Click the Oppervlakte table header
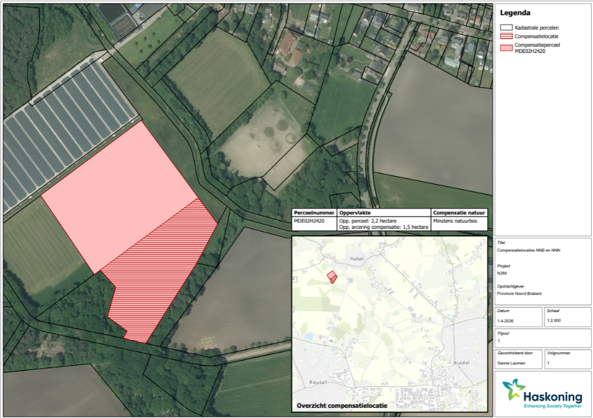This screenshot has height=418, width=593. coord(383,213)
